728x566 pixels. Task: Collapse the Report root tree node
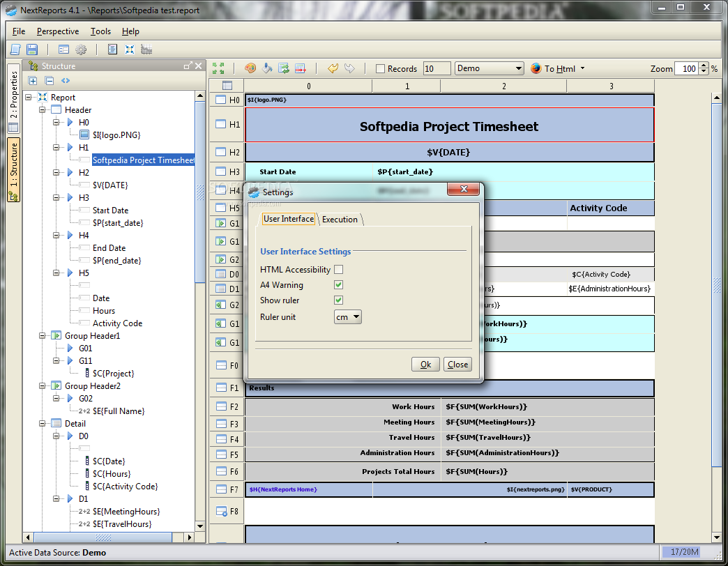[x=29, y=98]
